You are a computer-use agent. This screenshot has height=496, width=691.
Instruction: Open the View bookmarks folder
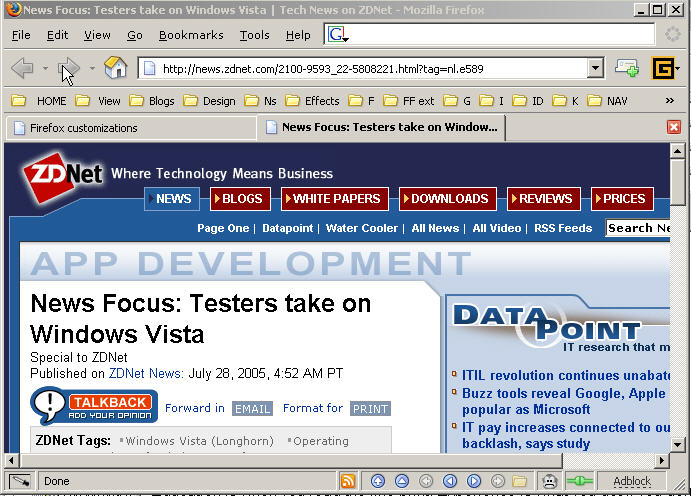click(97, 101)
